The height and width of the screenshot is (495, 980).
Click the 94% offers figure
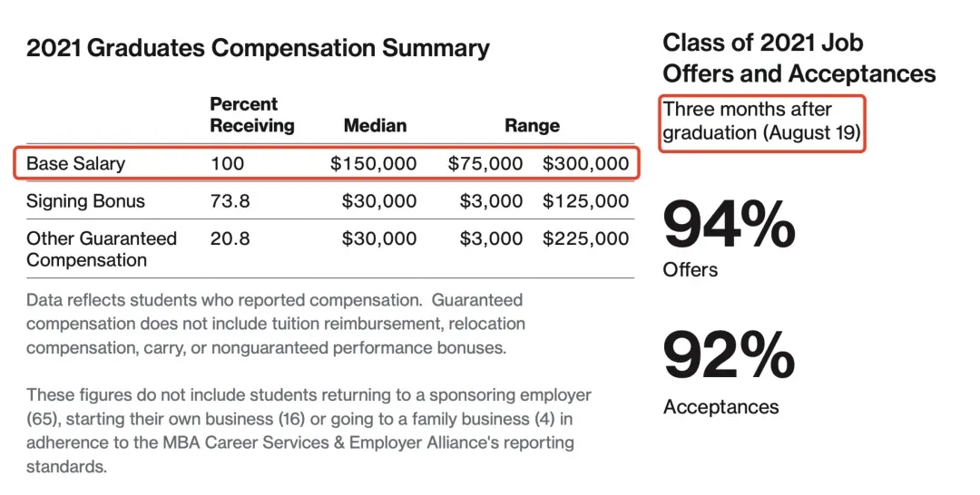point(729,226)
